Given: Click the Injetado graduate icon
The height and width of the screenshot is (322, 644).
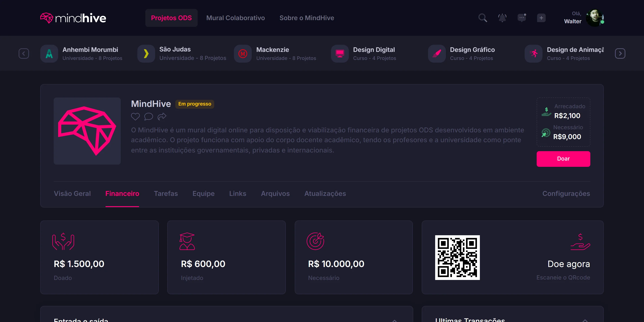Looking at the screenshot, I should pyautogui.click(x=187, y=241).
